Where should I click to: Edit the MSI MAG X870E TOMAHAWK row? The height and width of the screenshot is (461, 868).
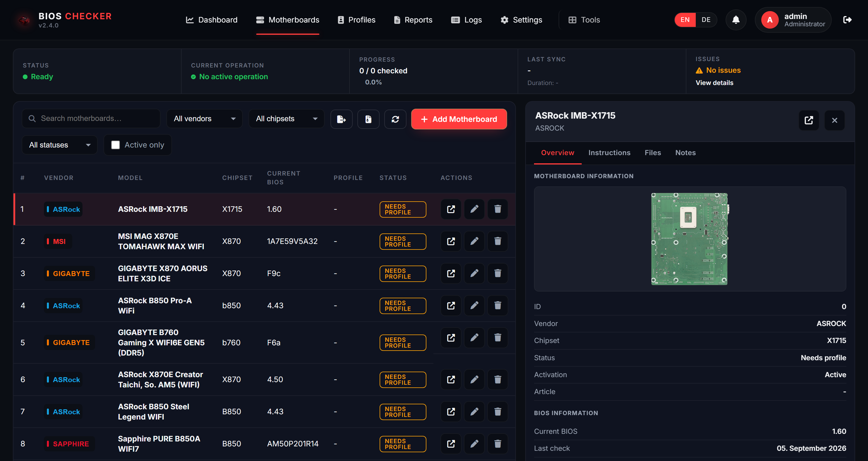click(474, 241)
